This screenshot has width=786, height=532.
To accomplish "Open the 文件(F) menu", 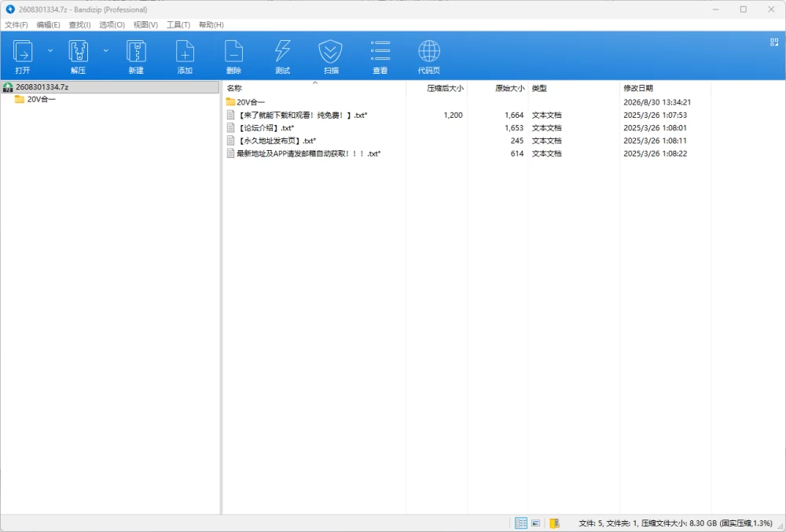I will coord(17,24).
